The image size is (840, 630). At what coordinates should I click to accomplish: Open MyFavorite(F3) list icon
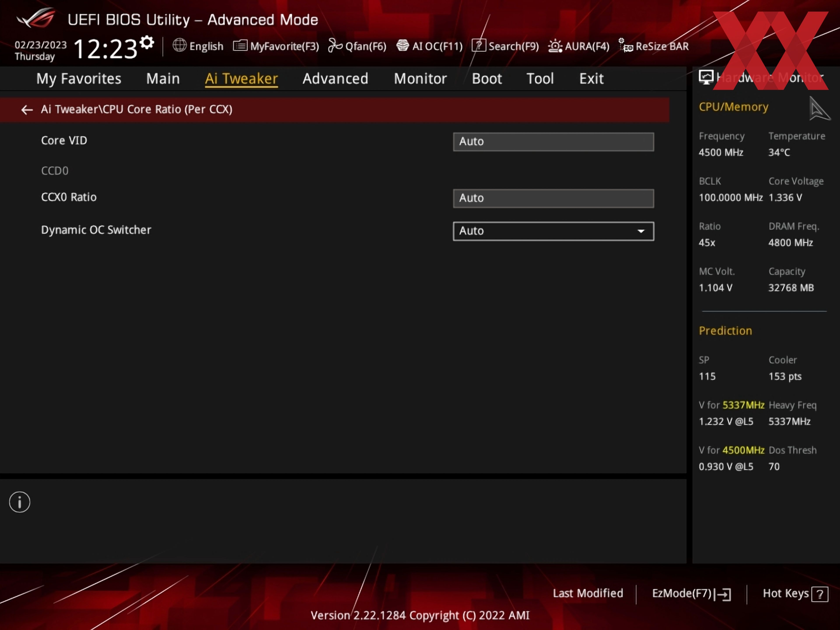240,46
